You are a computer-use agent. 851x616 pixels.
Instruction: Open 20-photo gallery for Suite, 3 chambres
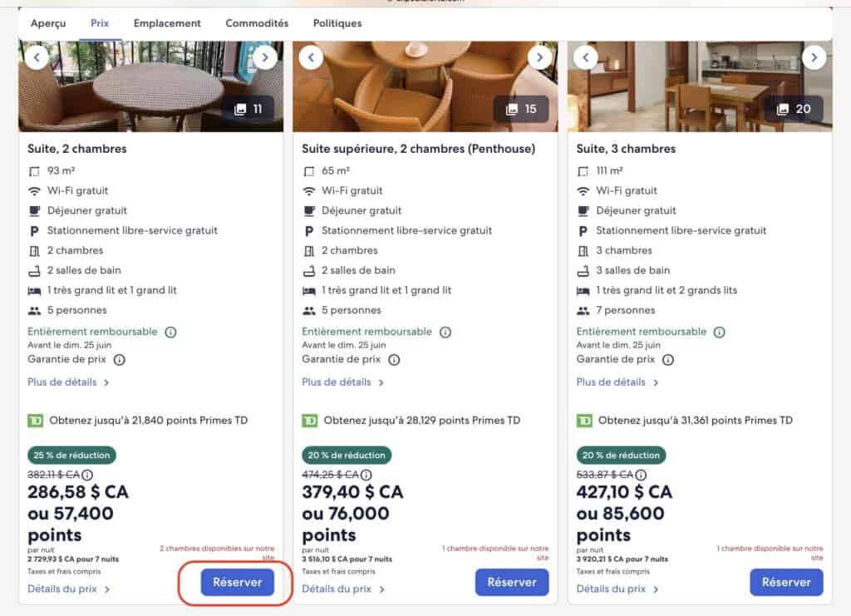click(795, 109)
